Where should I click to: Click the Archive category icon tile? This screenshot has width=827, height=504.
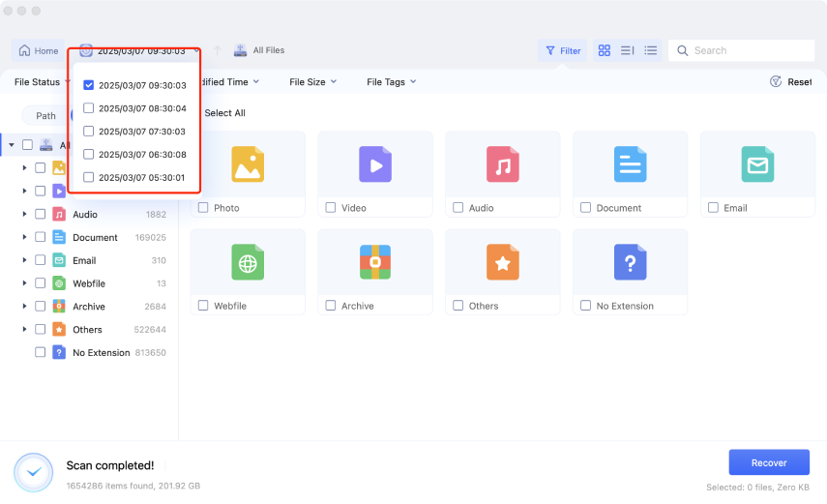tap(374, 262)
